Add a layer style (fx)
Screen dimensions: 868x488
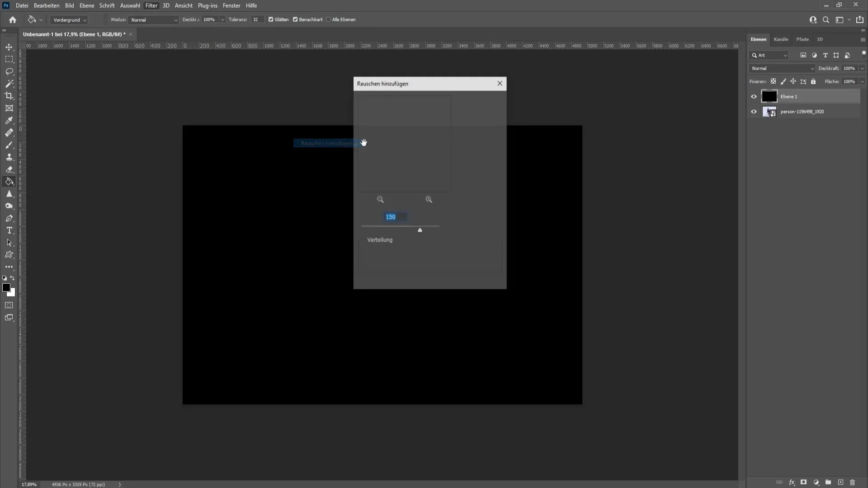pyautogui.click(x=792, y=482)
